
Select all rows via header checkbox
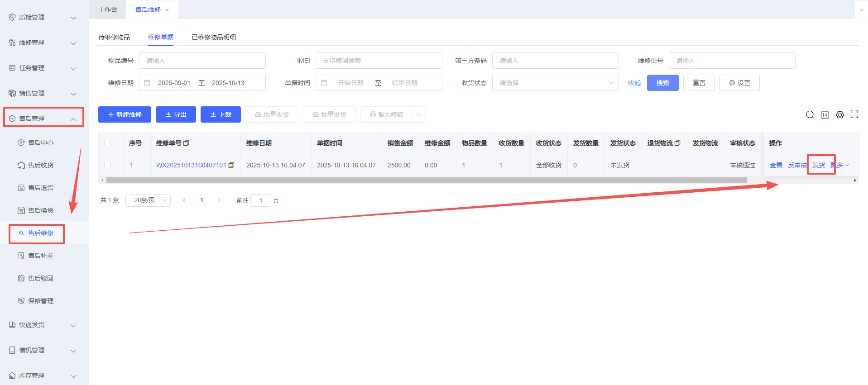click(107, 143)
